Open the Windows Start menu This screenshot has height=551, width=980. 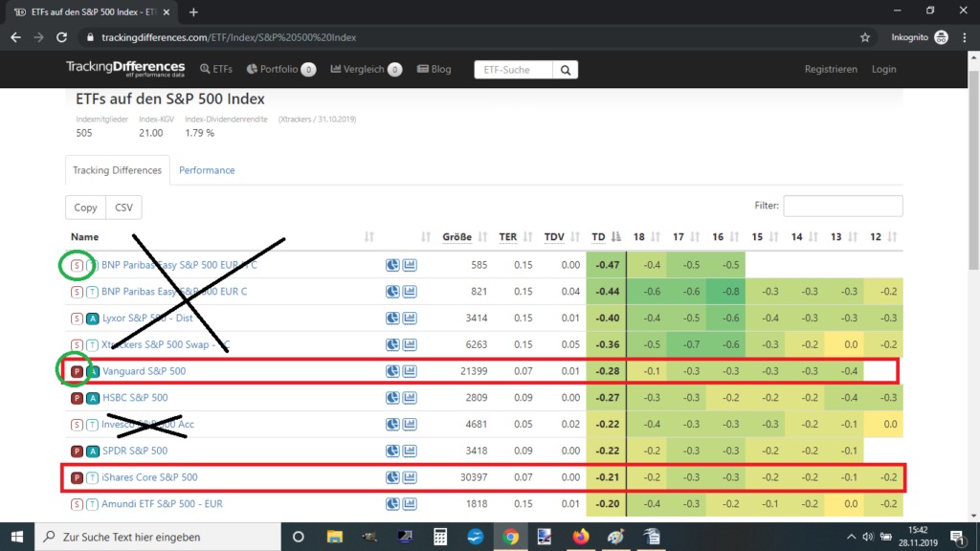pos(17,537)
